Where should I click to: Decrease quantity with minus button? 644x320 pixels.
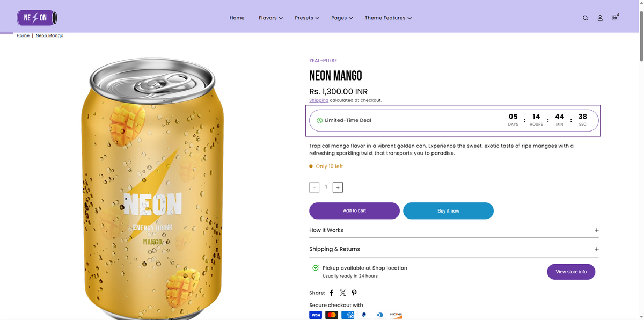coord(314,187)
